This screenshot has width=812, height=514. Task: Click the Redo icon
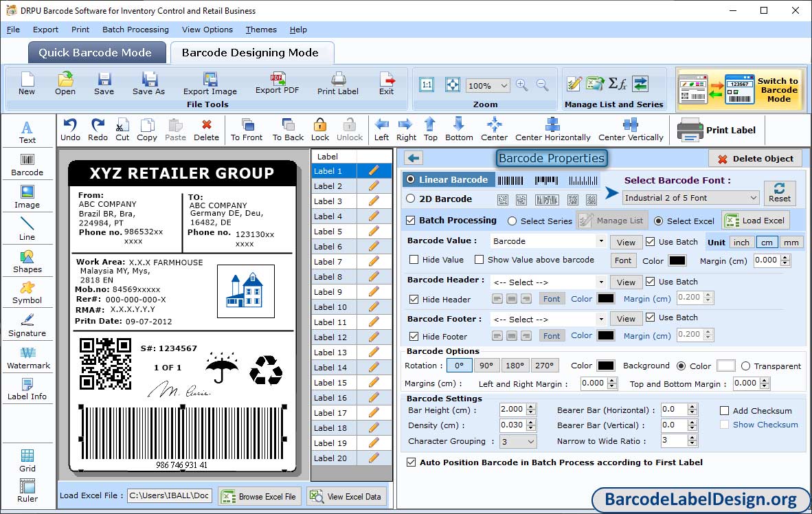pyautogui.click(x=98, y=130)
